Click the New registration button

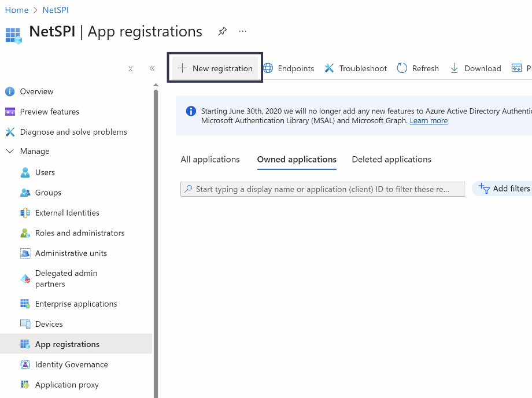click(215, 68)
